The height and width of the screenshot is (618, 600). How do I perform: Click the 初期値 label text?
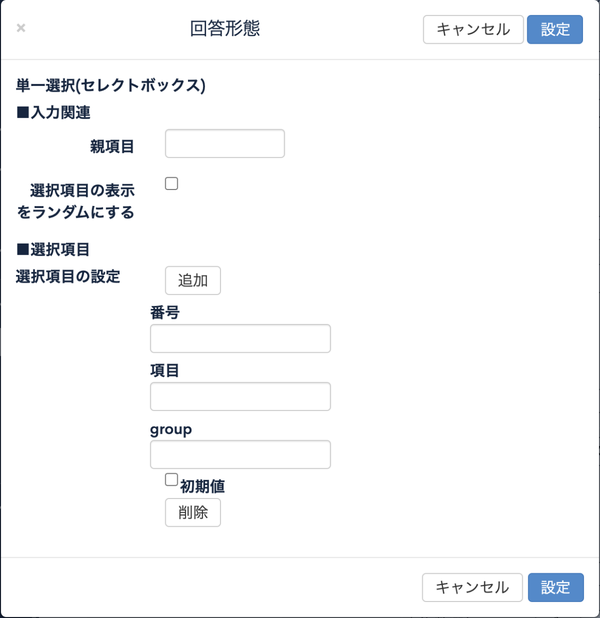click(203, 486)
